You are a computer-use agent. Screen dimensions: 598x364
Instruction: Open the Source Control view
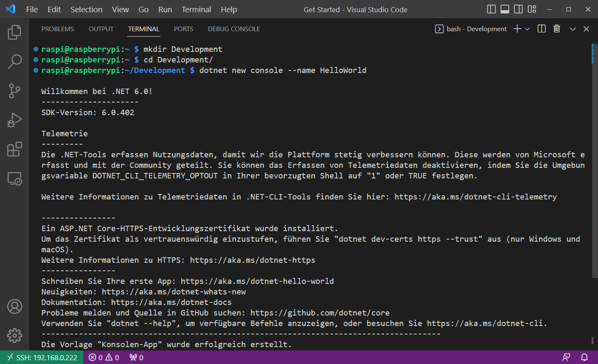coord(14,91)
